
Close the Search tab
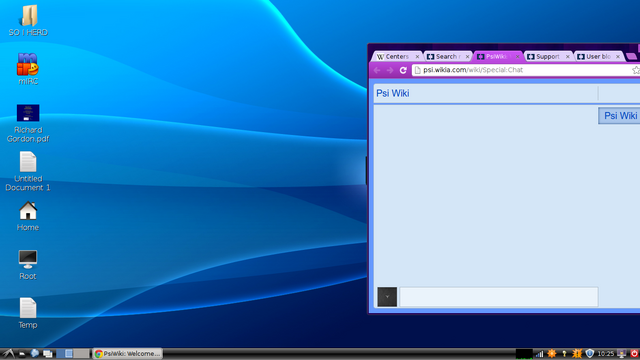tap(467, 57)
